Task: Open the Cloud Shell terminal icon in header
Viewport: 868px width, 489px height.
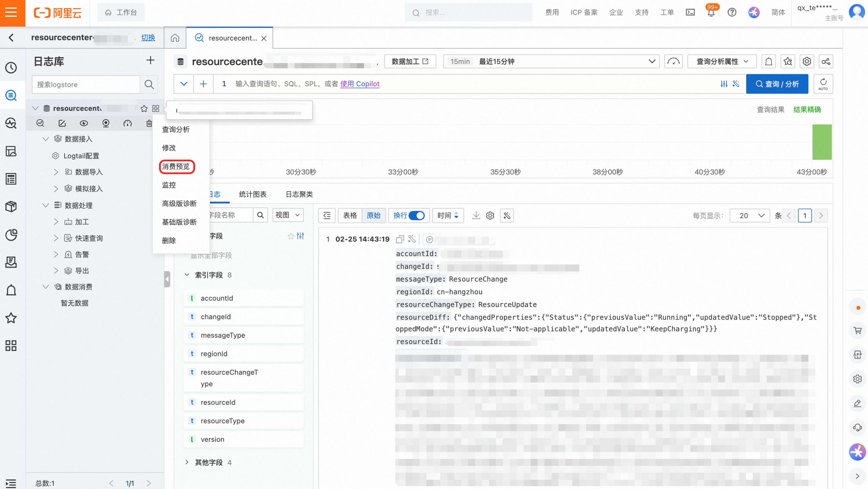Action: tap(690, 13)
